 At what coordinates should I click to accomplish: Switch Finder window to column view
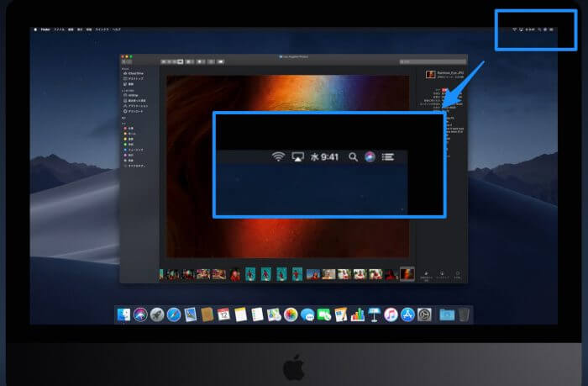tap(175, 61)
